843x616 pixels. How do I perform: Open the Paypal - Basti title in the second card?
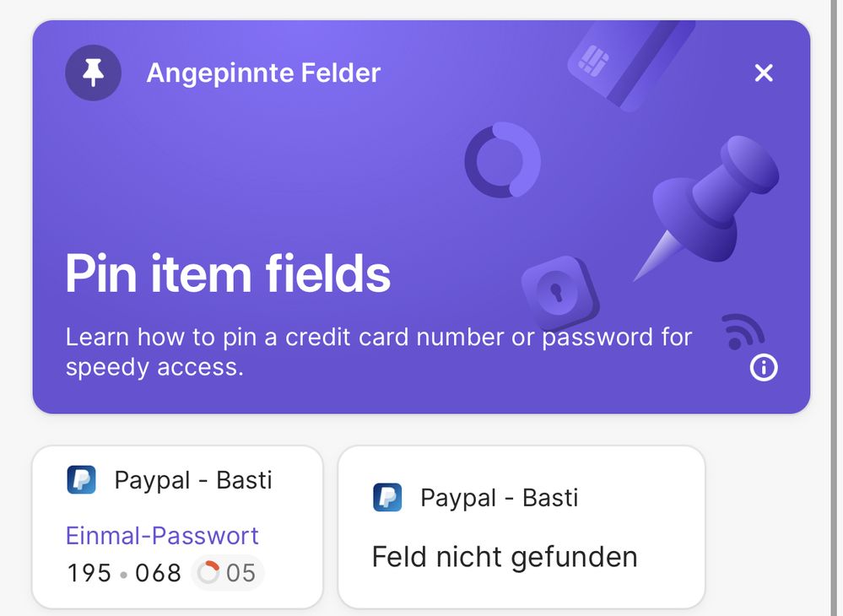[500, 498]
